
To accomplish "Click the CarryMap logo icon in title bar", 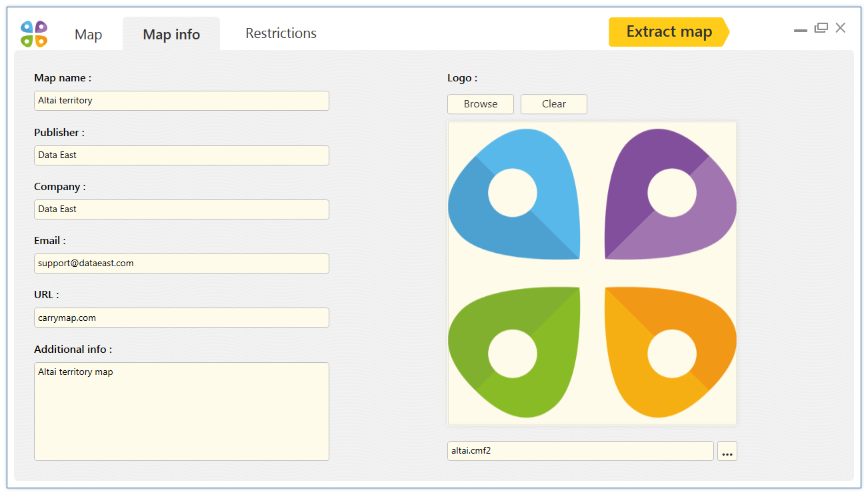I will tap(34, 34).
